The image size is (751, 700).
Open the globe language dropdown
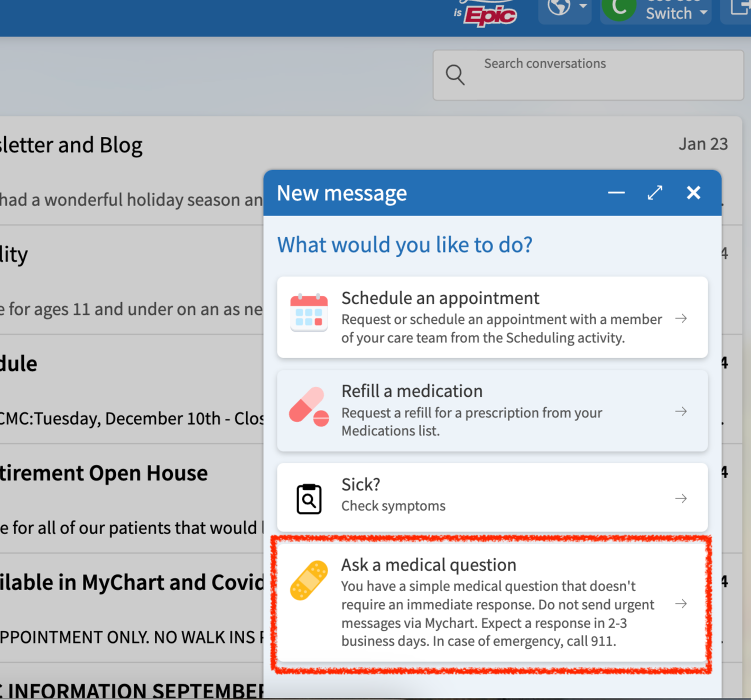(x=565, y=8)
